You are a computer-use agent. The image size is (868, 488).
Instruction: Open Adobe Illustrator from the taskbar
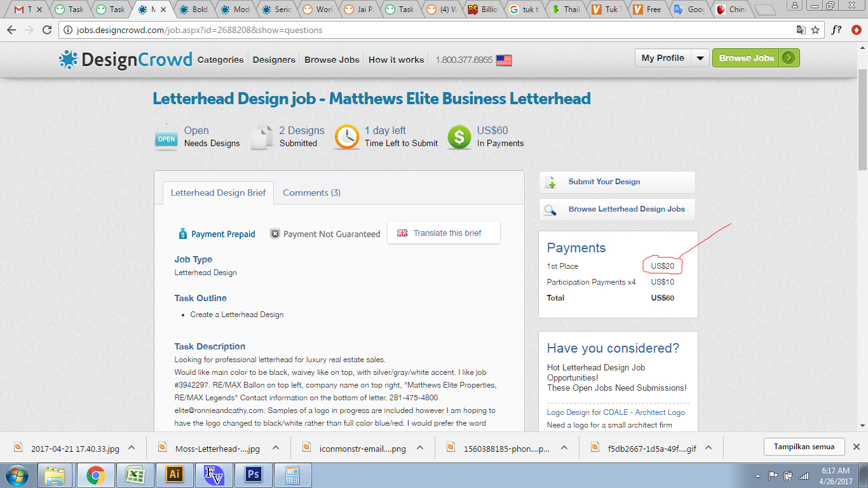point(173,475)
